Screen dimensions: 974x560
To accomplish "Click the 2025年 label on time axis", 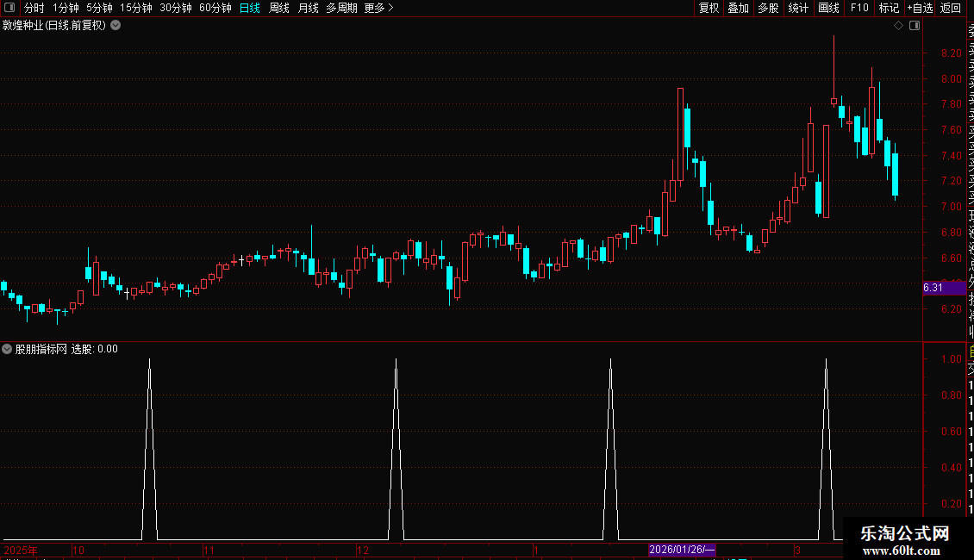I will click(20, 550).
